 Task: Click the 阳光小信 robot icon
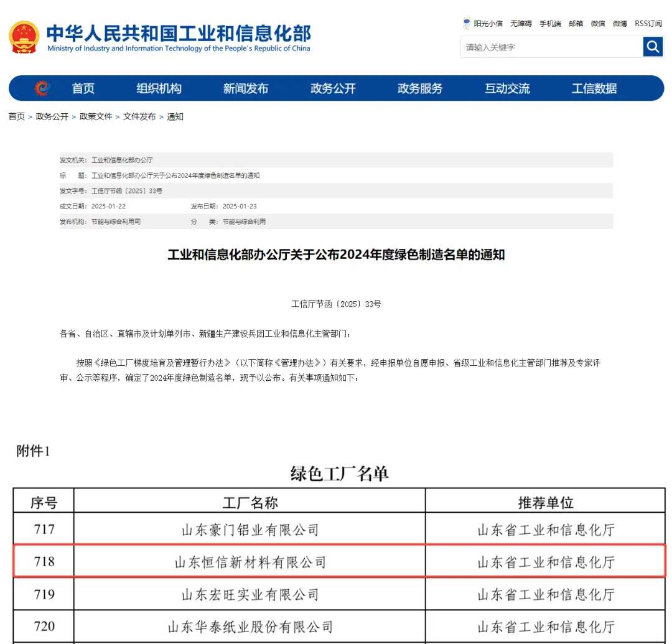(x=467, y=24)
